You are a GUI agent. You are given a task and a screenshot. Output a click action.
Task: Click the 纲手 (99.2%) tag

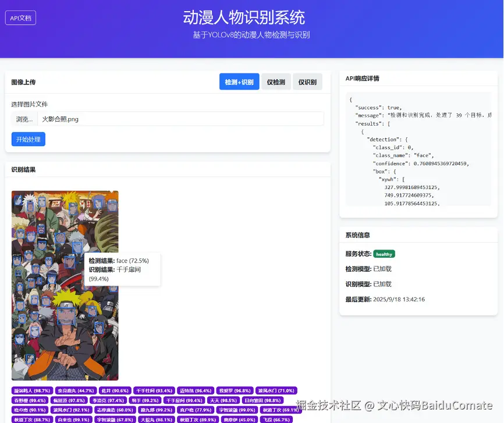click(x=145, y=400)
